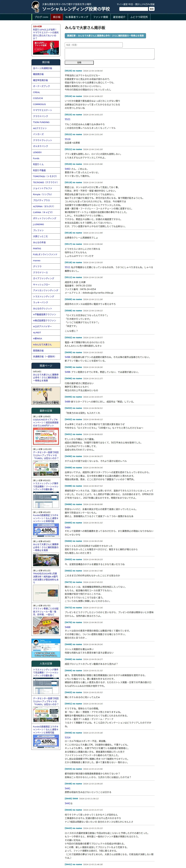186x868 pixels.
Task: Open the COZUCHI ダイアップキャンペーン latest article
Action: (46, 423)
